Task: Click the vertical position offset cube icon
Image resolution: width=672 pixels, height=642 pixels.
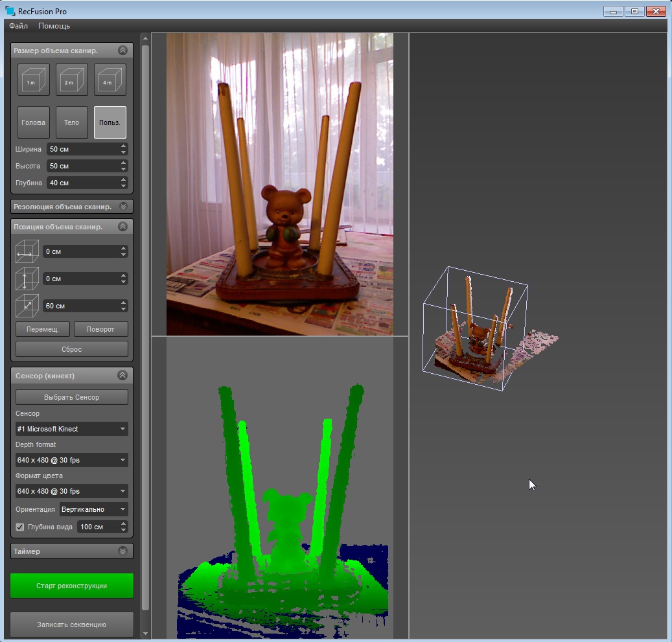Action: (27, 279)
